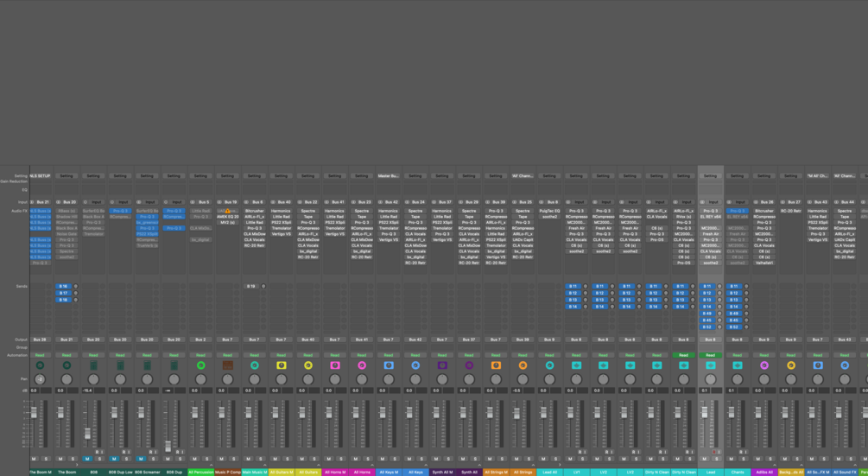The height and width of the screenshot is (476, 868).
Task: Solo the 808 Dup Low channel
Action: [x=127, y=459]
